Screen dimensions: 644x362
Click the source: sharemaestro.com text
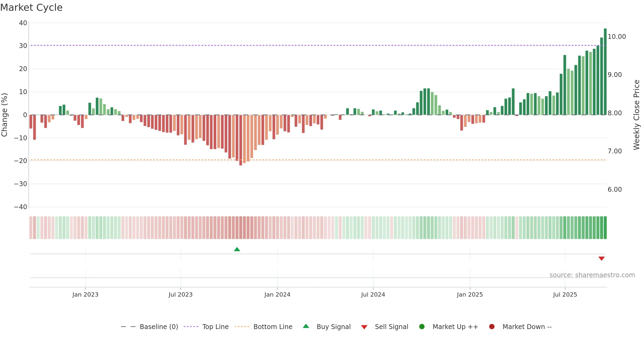[x=592, y=275]
